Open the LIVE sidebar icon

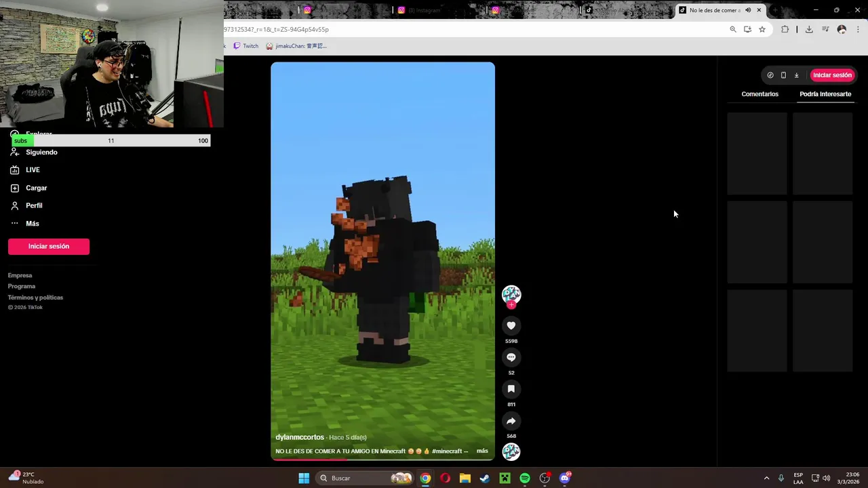click(x=14, y=170)
